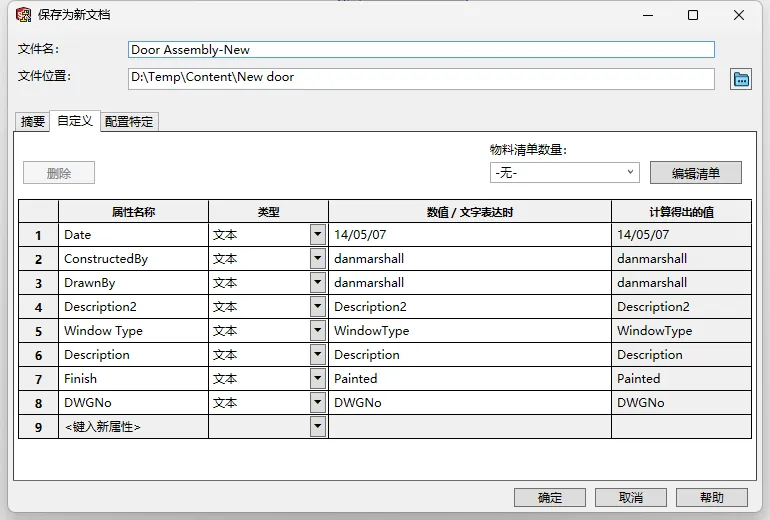Click the 计算得出的值 column header
Screen dimensions: 770x520
point(681,212)
